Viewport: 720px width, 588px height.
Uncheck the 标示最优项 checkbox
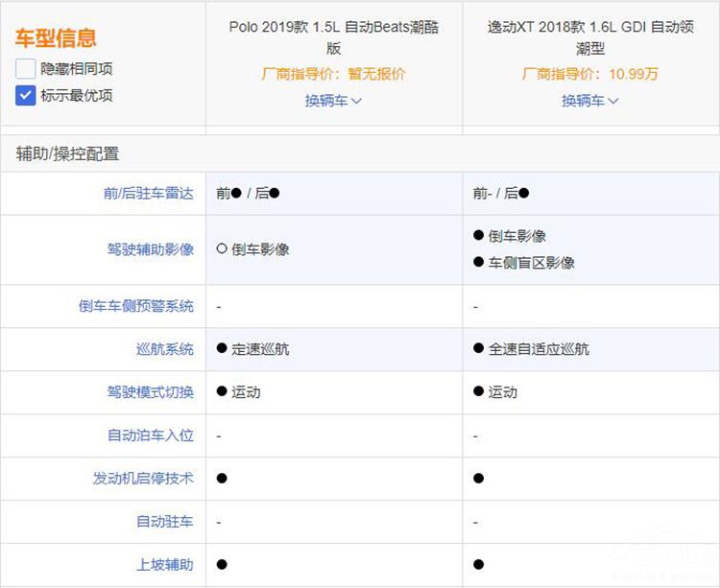point(26,95)
